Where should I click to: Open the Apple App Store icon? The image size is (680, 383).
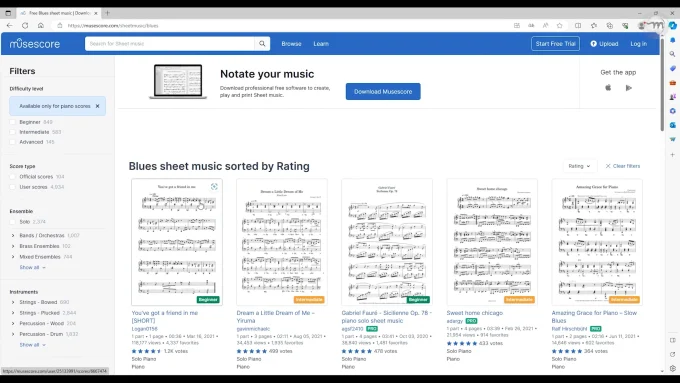(608, 88)
